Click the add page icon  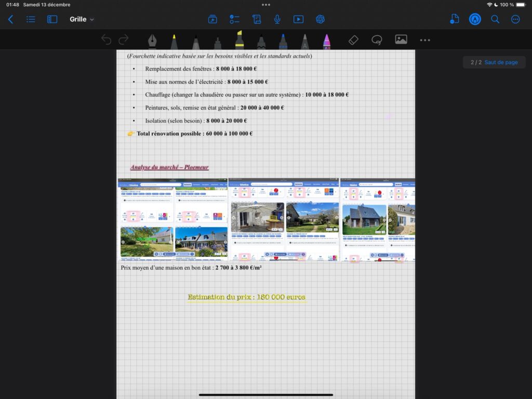[x=212, y=19]
